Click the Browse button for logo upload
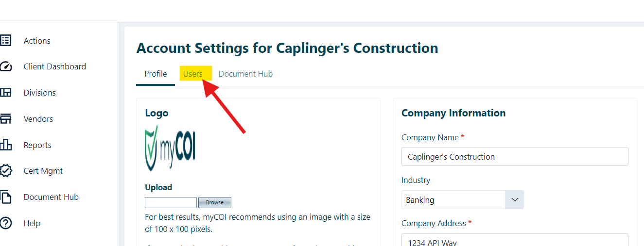 [x=215, y=202]
